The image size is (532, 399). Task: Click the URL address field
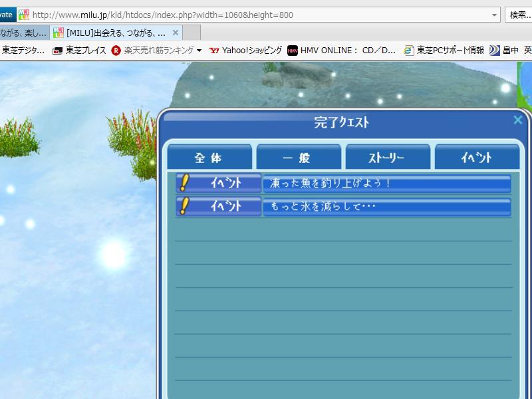tap(259, 15)
